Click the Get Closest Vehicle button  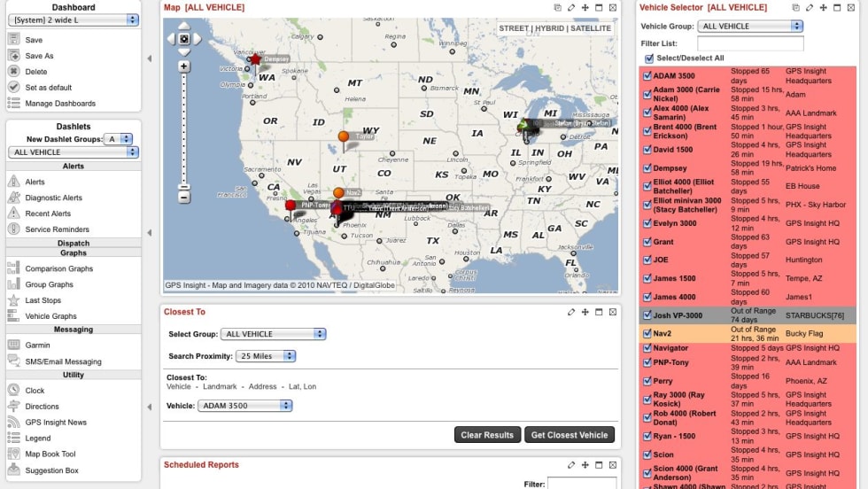point(570,435)
